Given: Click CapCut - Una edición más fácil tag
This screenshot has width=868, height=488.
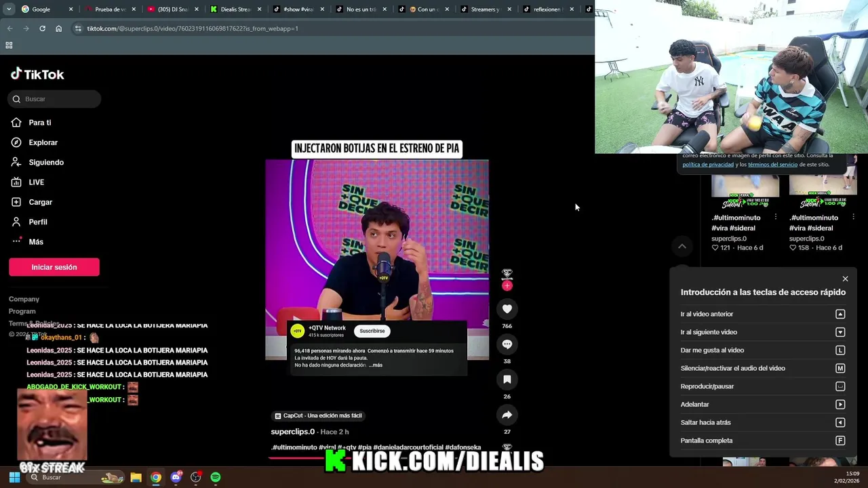Looking at the screenshot, I should pyautogui.click(x=318, y=415).
